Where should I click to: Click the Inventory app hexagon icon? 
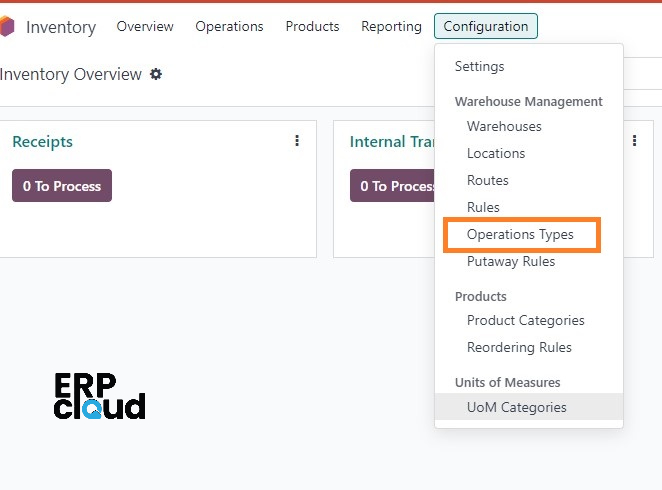click(x=7, y=26)
